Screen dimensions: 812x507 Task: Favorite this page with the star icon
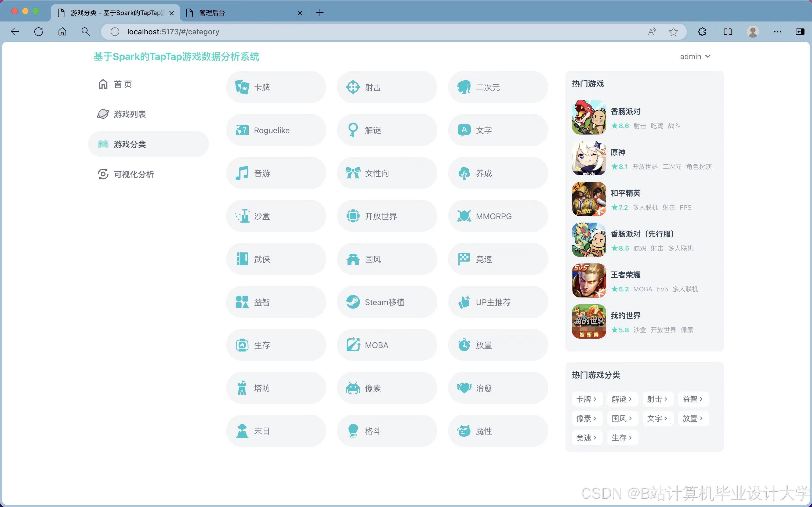673,32
